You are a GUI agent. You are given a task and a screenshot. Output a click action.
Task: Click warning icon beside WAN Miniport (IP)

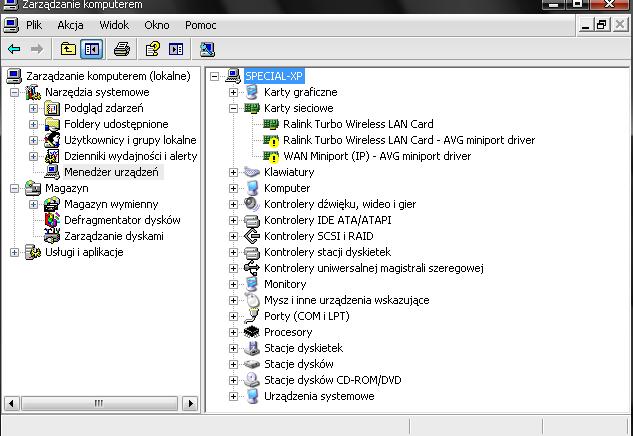(271, 156)
